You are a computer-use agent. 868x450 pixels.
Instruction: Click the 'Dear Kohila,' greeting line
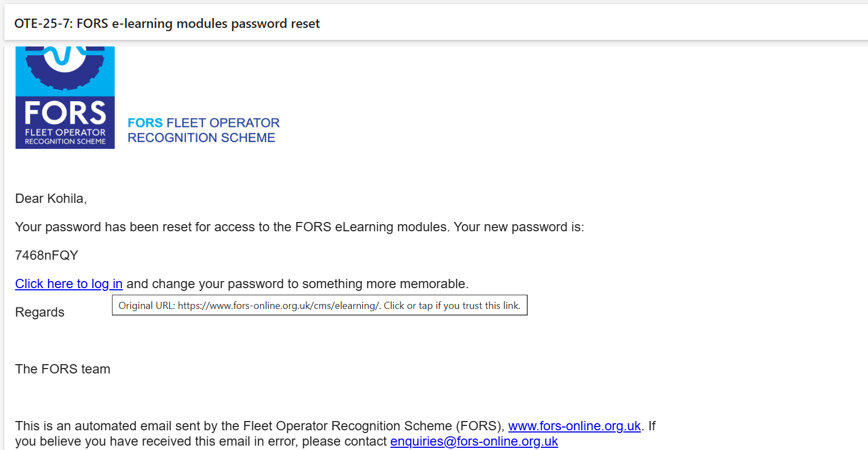pyautogui.click(x=51, y=198)
